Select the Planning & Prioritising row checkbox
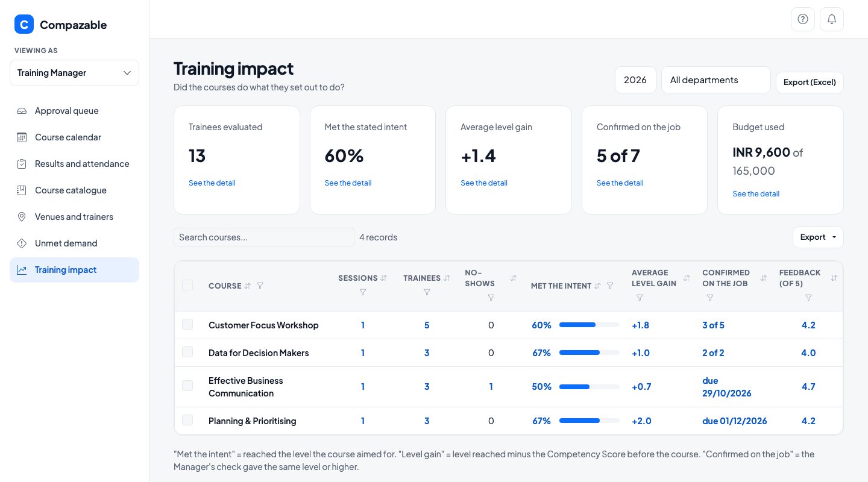The image size is (868, 482). [x=187, y=420]
